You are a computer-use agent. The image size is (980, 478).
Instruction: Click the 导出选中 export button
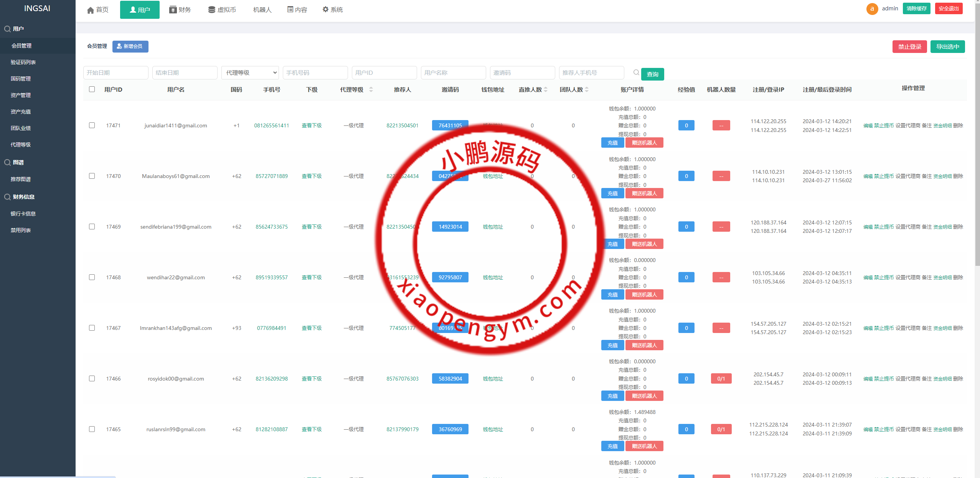947,47
